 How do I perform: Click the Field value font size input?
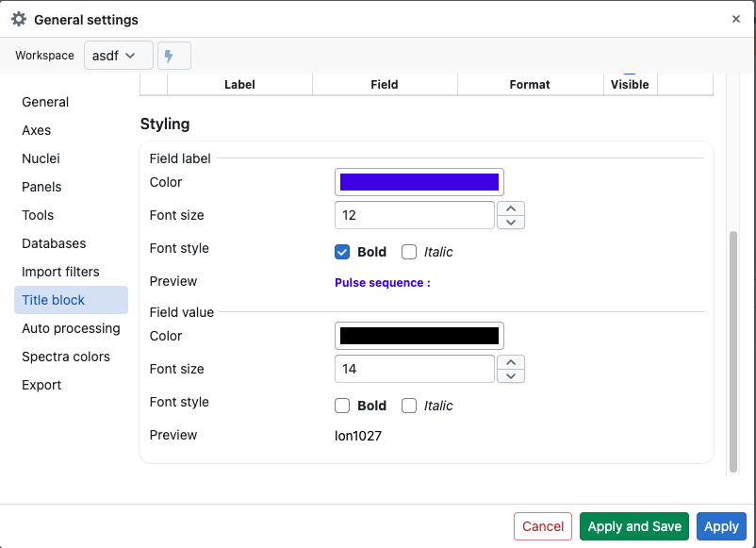point(415,369)
